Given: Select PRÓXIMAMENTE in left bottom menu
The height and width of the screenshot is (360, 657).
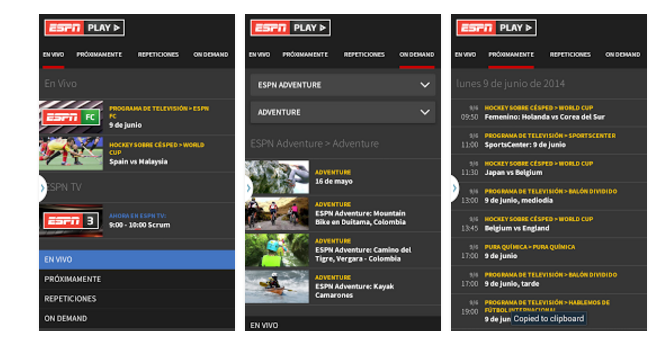Looking at the screenshot, I should click(x=137, y=280).
